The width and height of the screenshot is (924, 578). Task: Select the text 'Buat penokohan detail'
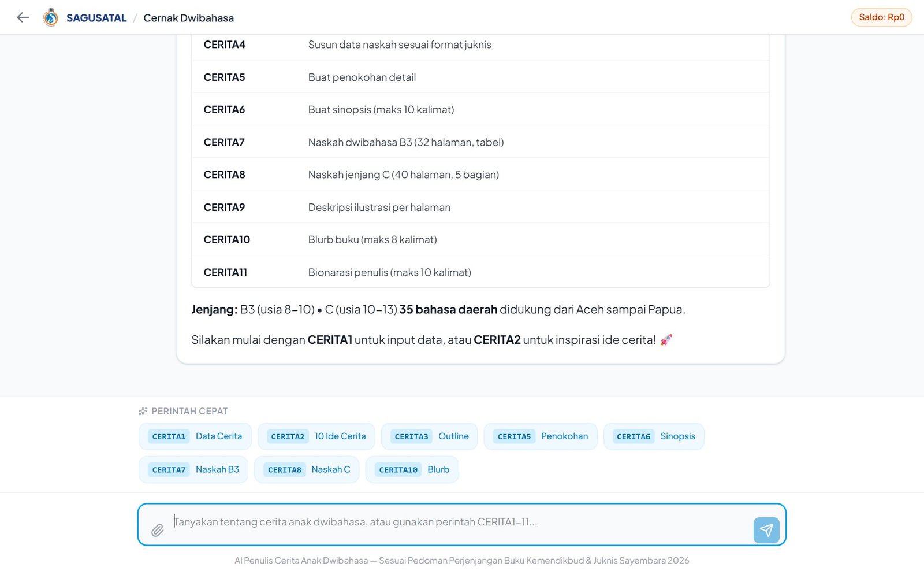point(362,77)
